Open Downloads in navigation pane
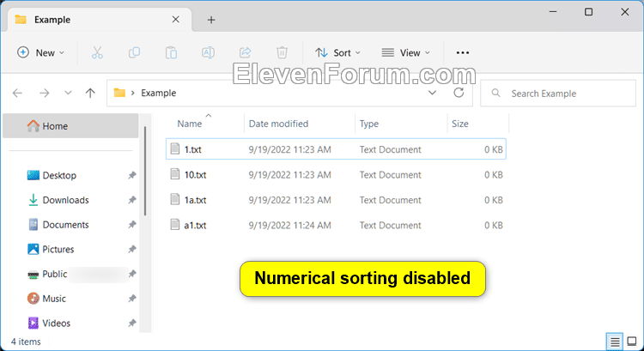This screenshot has width=644, height=351. (65, 200)
